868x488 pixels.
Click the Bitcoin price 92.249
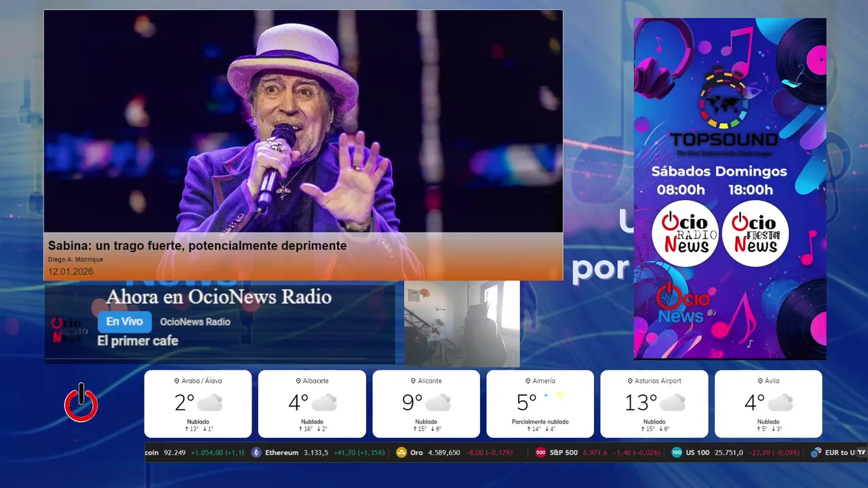pos(175,453)
